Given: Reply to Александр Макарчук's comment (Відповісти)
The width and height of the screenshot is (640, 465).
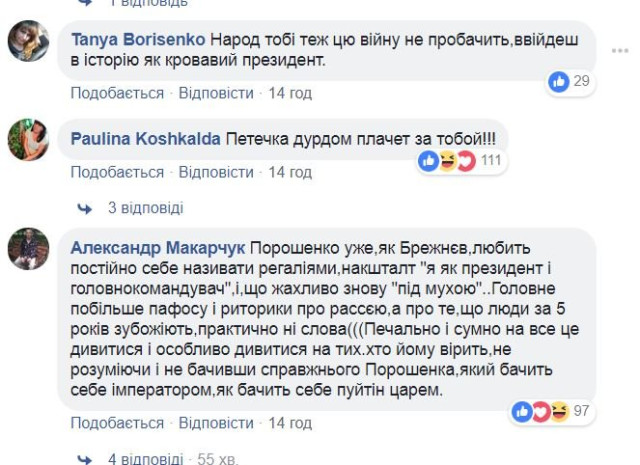Looking at the screenshot, I should click(x=216, y=423).
